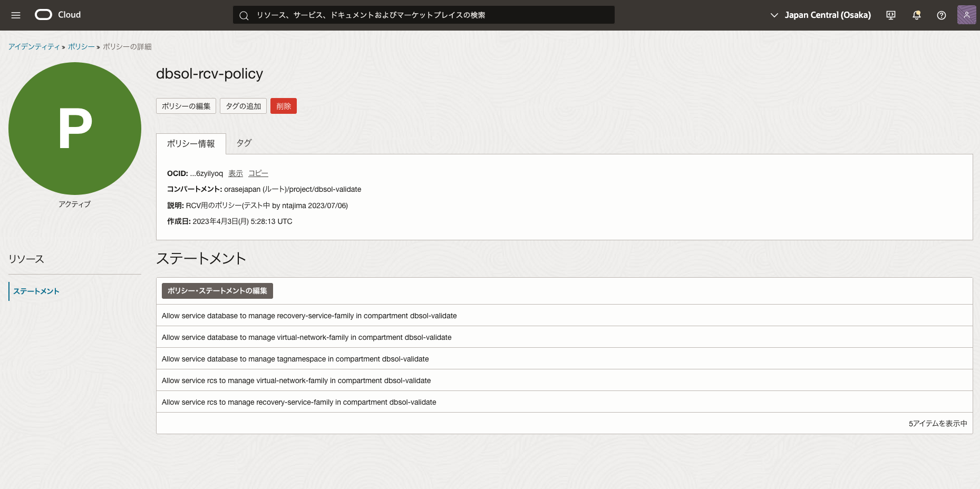Click the green policy P icon
This screenshot has width=980, height=489.
click(x=75, y=129)
